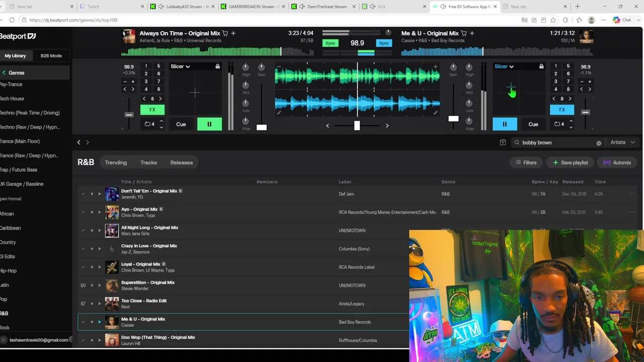Click the left deck Gain knob
Screen dimensions: 644x362
tap(261, 67)
